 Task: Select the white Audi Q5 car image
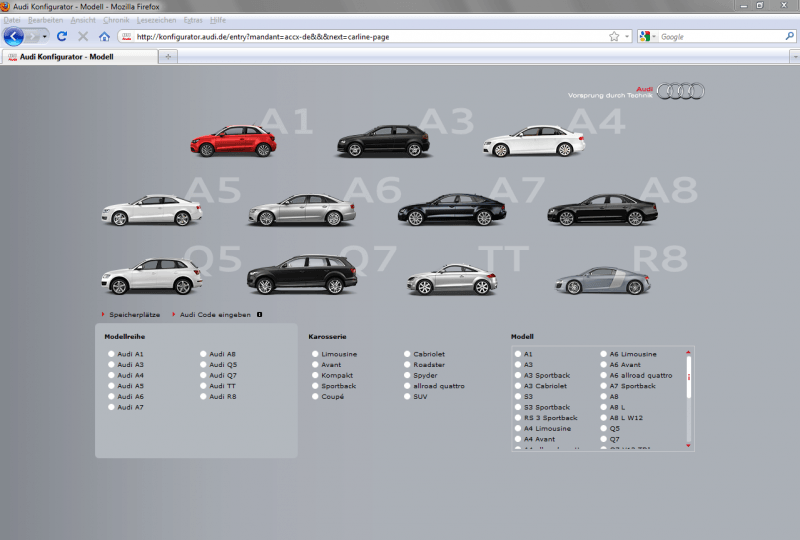pos(152,276)
